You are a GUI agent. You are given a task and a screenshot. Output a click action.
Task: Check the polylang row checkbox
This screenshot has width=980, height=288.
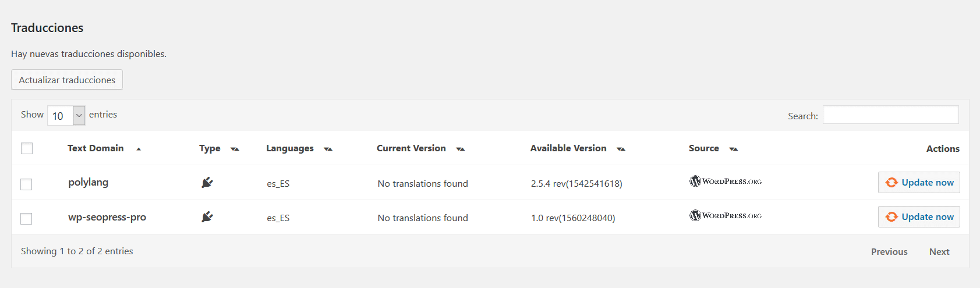[26, 184]
